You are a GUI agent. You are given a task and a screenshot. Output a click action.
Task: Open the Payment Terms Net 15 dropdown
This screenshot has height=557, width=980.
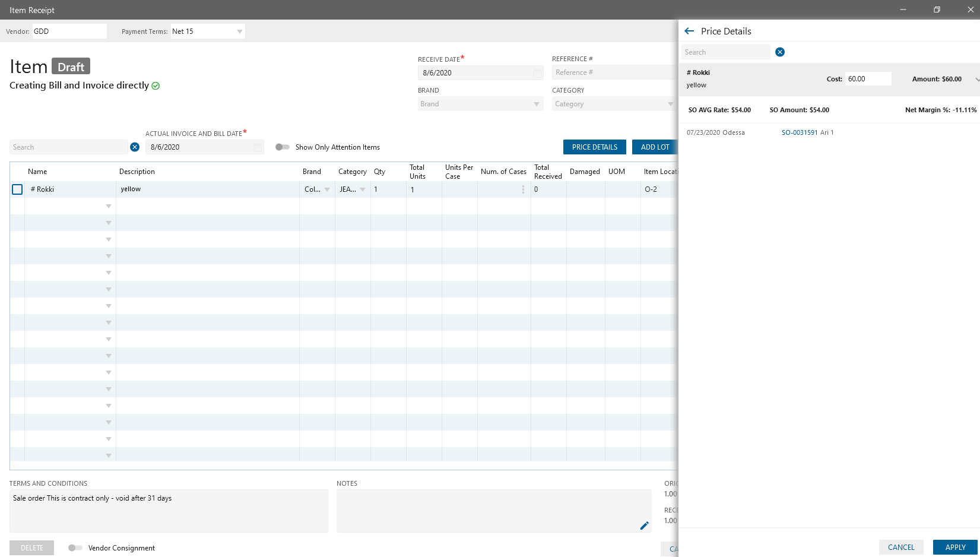click(x=240, y=31)
